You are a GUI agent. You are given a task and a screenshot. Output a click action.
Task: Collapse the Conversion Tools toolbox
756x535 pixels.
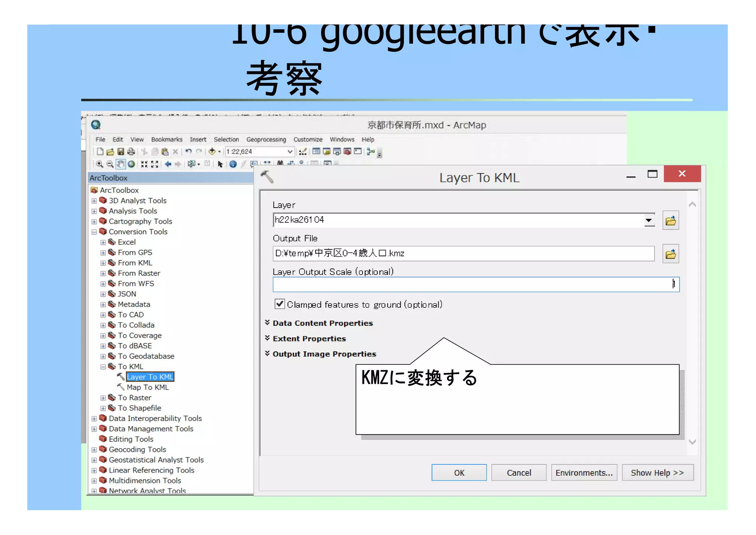pos(94,232)
